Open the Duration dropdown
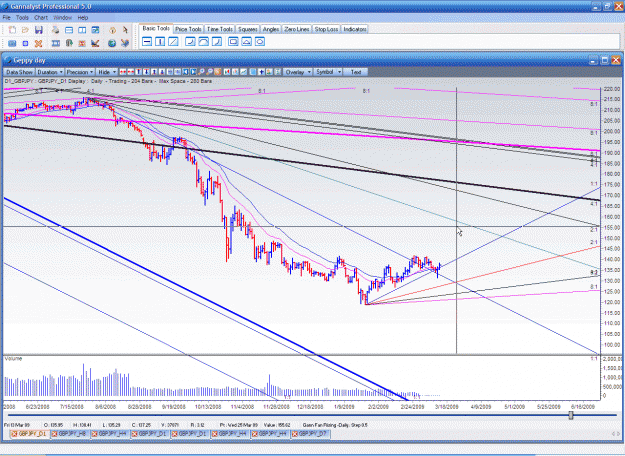The width and height of the screenshot is (625, 456). 50,72
